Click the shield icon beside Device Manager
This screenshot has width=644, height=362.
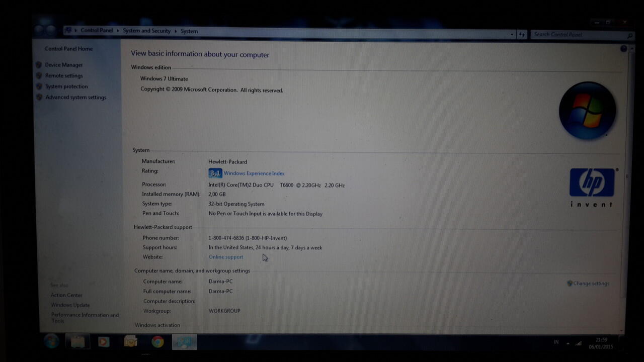click(39, 65)
